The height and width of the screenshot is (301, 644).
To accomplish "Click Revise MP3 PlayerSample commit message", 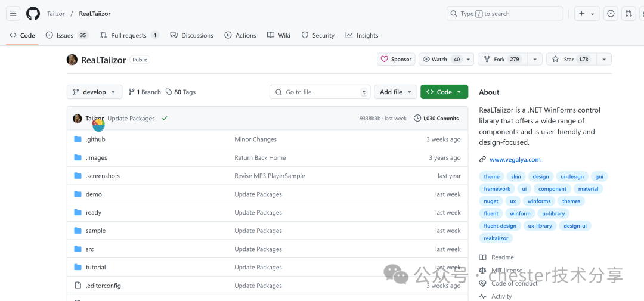I will coord(270,176).
